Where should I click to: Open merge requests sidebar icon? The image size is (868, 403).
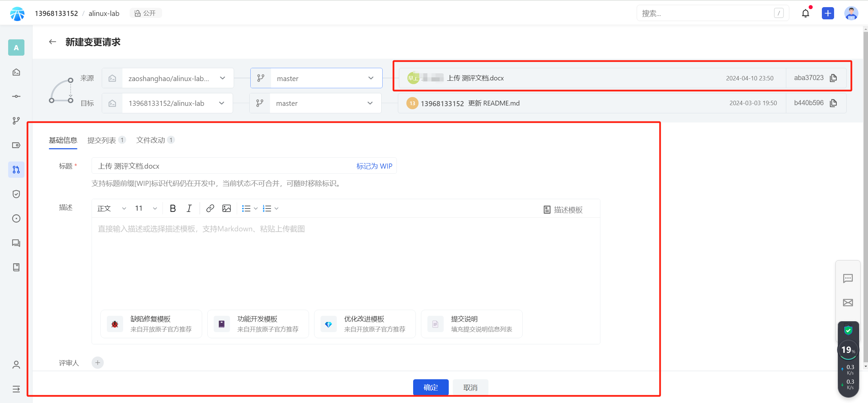click(x=16, y=170)
